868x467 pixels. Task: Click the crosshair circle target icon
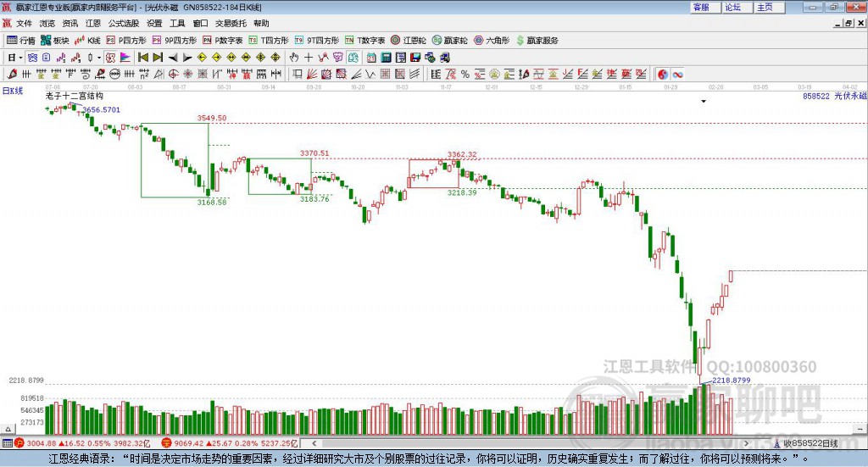pos(173,74)
